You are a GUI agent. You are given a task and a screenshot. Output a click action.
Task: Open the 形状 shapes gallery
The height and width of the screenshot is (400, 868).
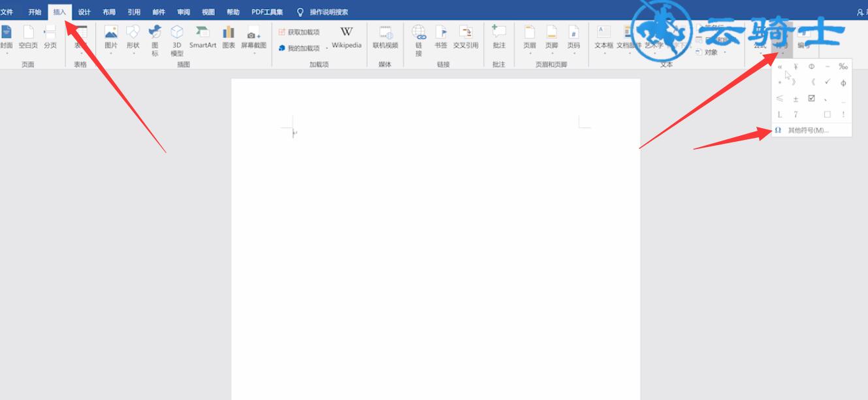[133, 38]
